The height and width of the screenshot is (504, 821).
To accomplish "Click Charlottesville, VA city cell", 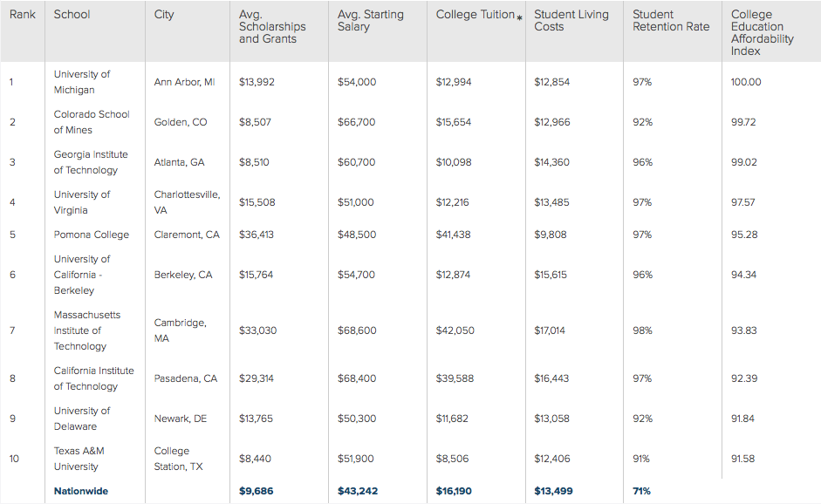I will 187,202.
